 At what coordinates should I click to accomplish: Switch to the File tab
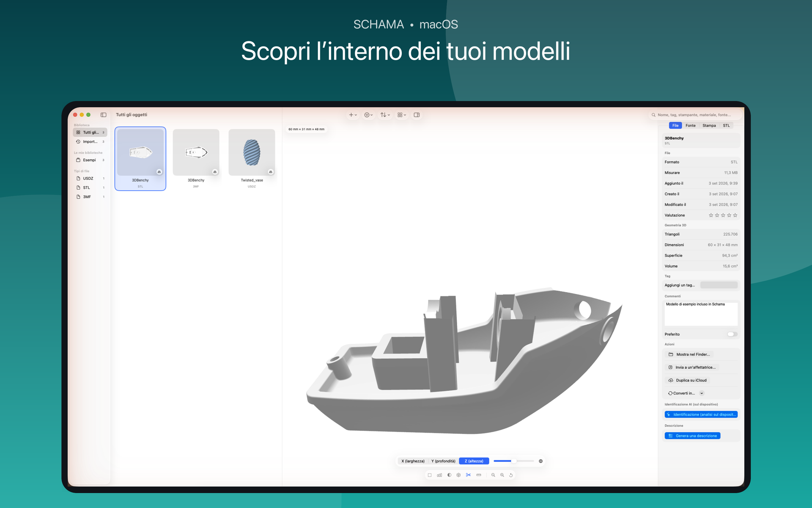pos(675,126)
